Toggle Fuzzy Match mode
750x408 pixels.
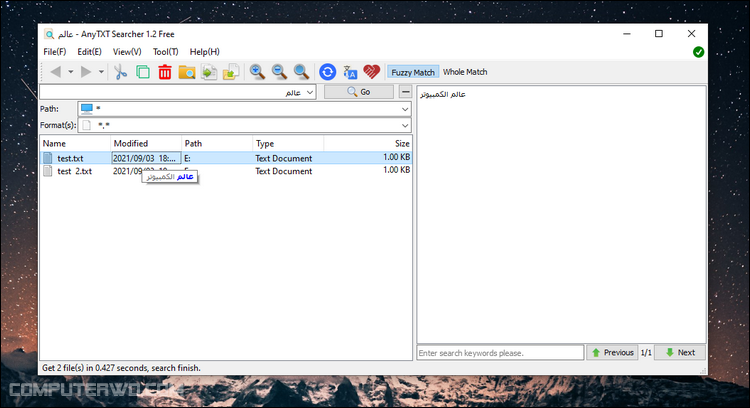(413, 72)
